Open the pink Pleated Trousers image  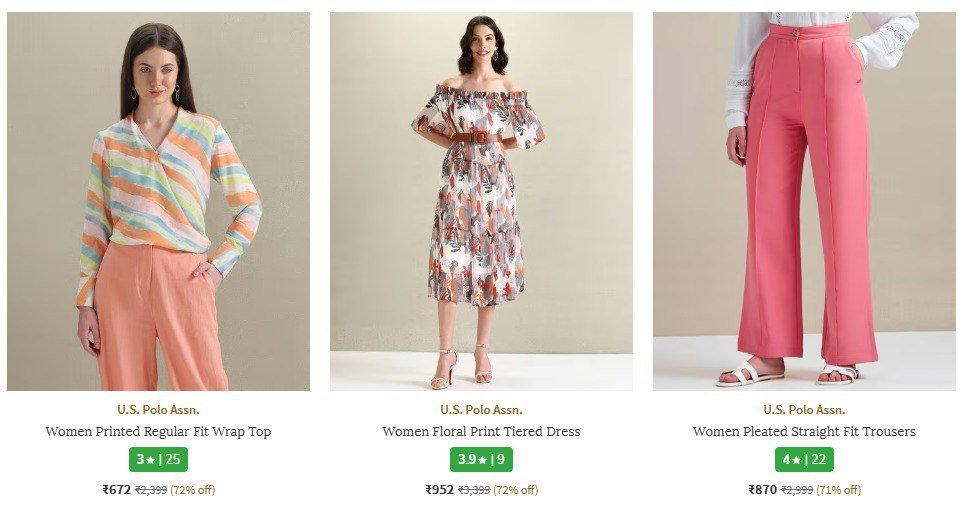click(x=804, y=201)
